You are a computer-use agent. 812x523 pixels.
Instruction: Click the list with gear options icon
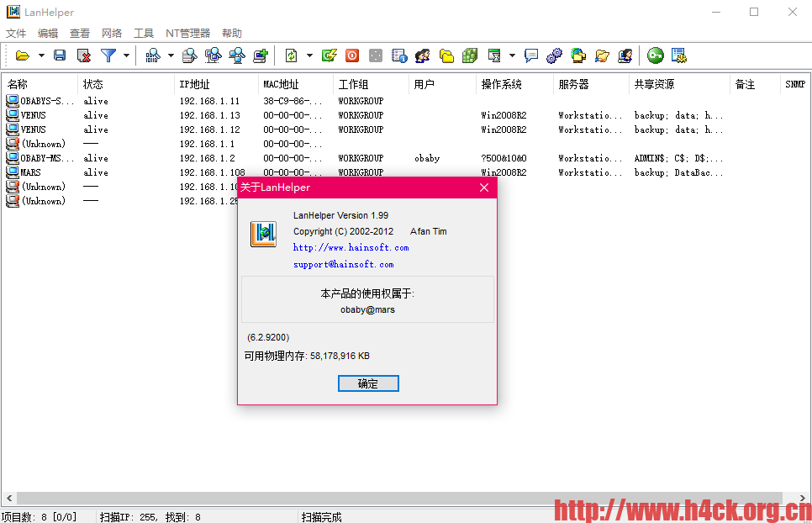tap(679, 55)
